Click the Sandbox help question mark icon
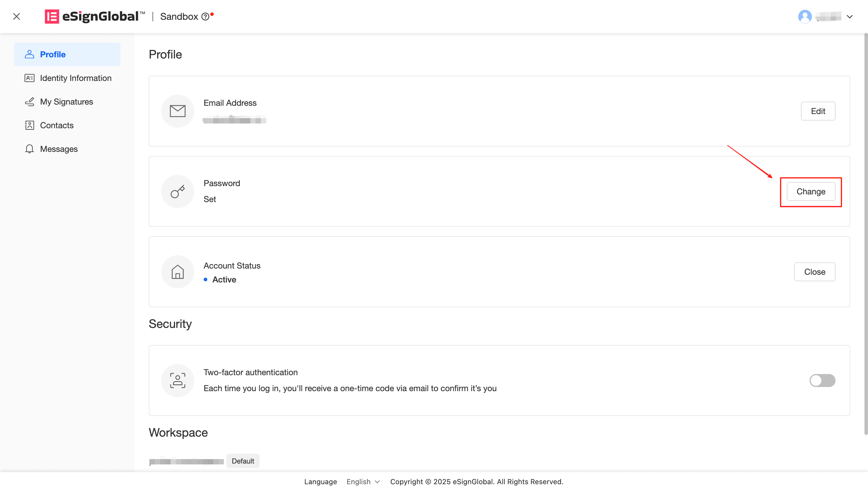The height and width of the screenshot is (491, 868). click(205, 17)
